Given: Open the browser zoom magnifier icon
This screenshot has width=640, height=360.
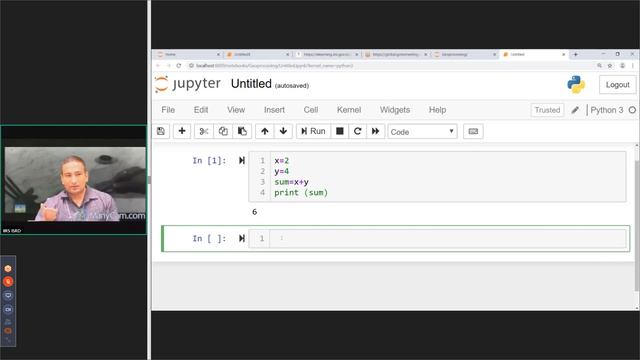Looking at the screenshot, I should pyautogui.click(x=599, y=65).
